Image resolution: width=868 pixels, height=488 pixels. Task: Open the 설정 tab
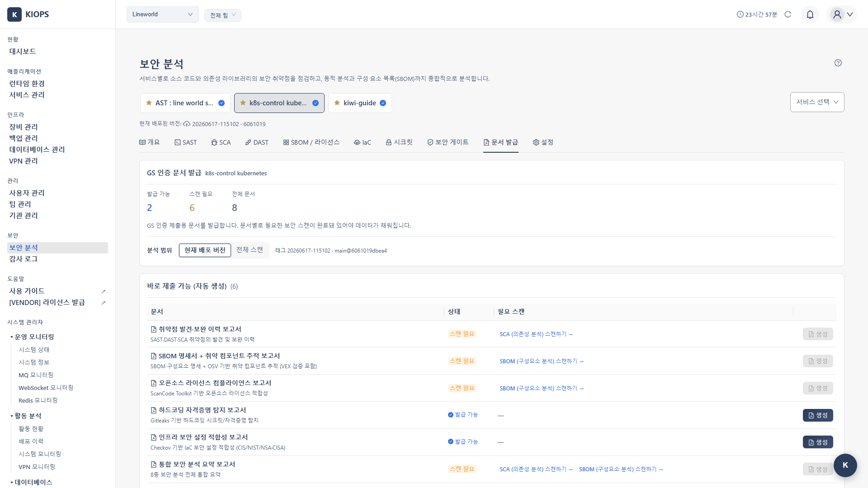pos(543,142)
